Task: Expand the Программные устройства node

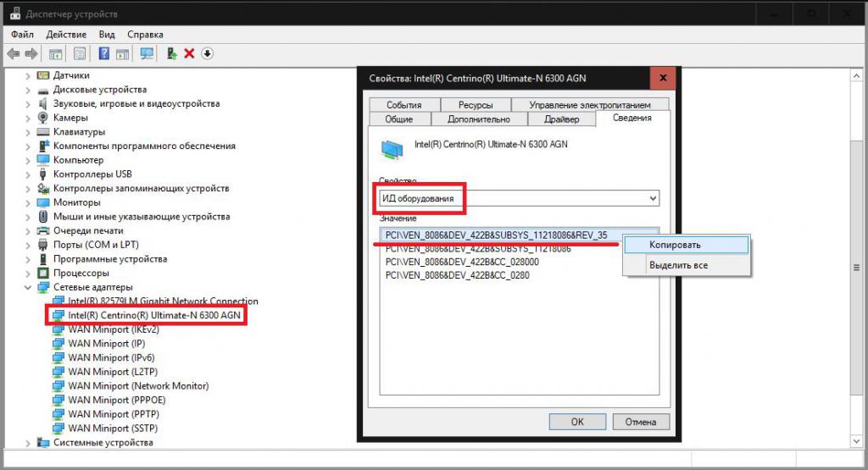Action: [x=28, y=259]
